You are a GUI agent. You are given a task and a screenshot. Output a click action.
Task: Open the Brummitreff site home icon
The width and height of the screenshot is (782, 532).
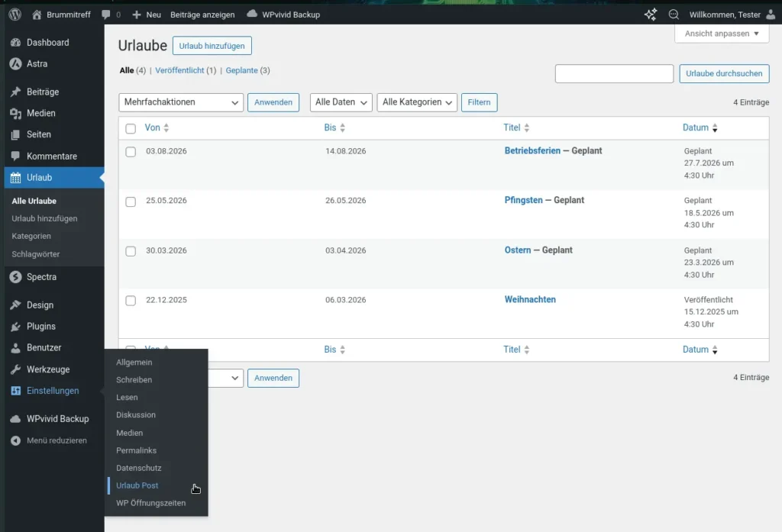[x=37, y=15]
